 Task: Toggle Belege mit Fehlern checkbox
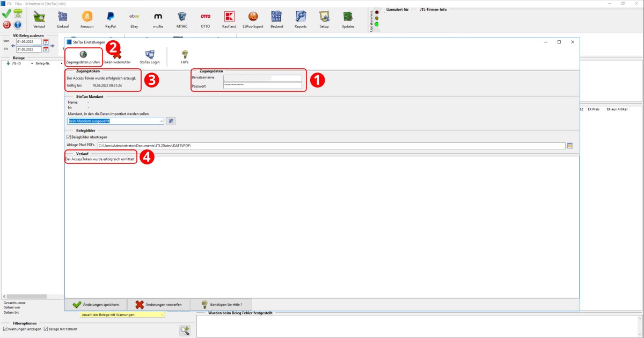(46, 329)
